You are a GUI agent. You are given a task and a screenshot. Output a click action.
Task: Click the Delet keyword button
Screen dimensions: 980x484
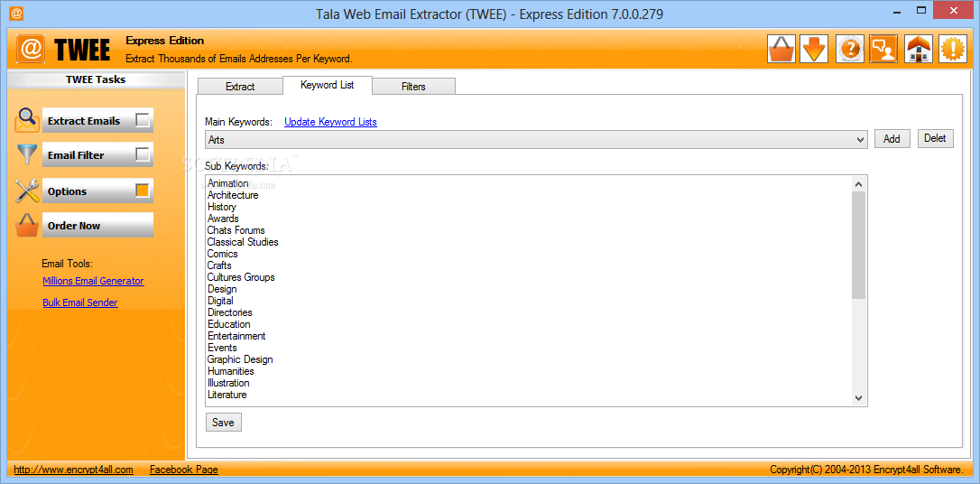point(935,138)
